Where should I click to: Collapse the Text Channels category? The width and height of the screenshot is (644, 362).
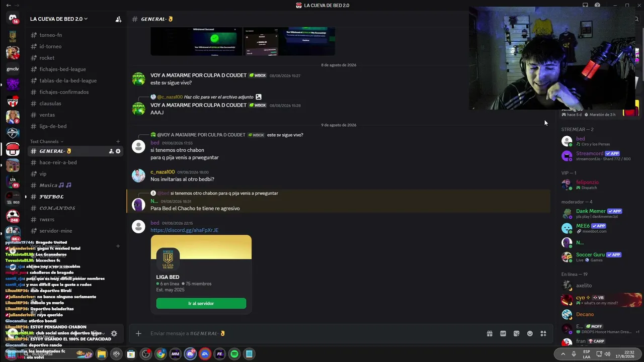point(47,142)
